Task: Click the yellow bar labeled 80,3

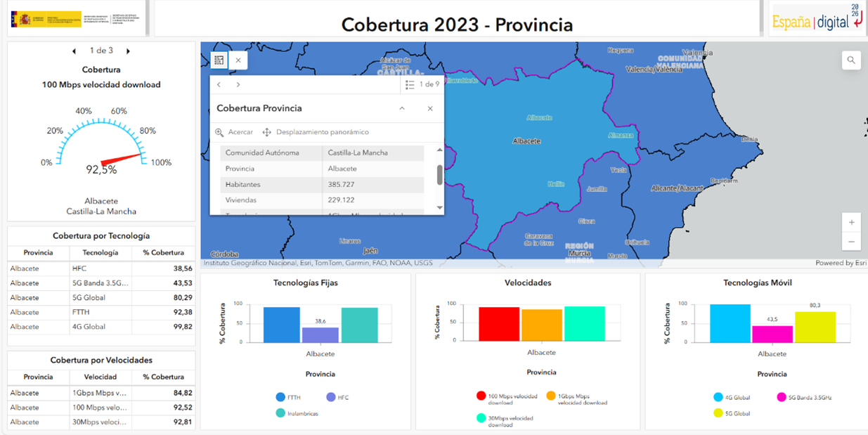Action: [x=815, y=327]
